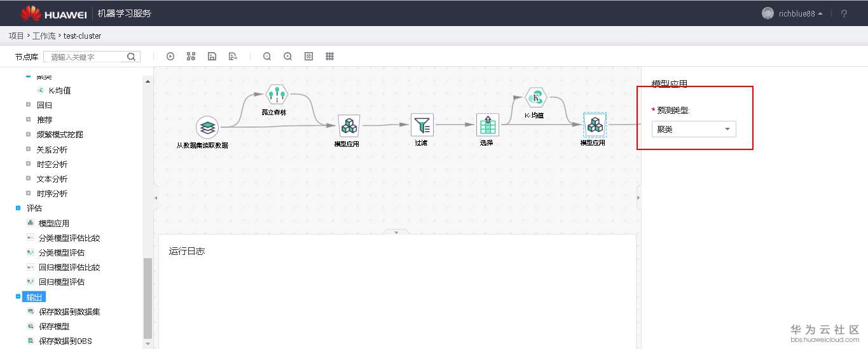Collapse the 运行日志 log panel arrow
The width and height of the screenshot is (868, 349).
pyautogui.click(x=397, y=232)
